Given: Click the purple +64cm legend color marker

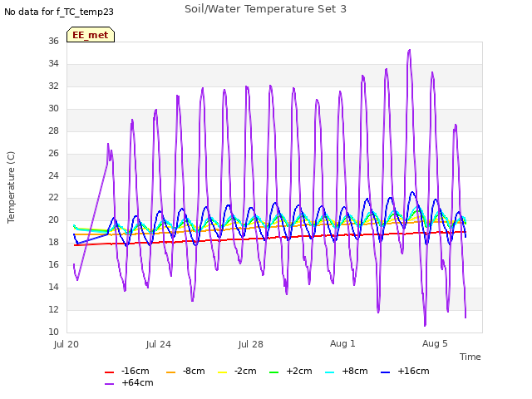Looking at the screenshot, I should coord(109,384).
